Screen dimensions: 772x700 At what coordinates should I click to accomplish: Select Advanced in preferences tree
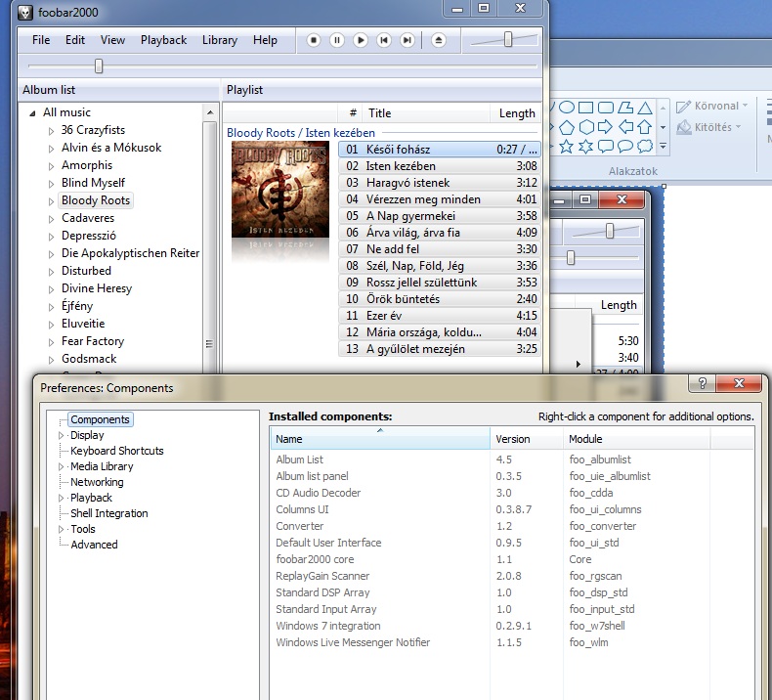click(94, 545)
